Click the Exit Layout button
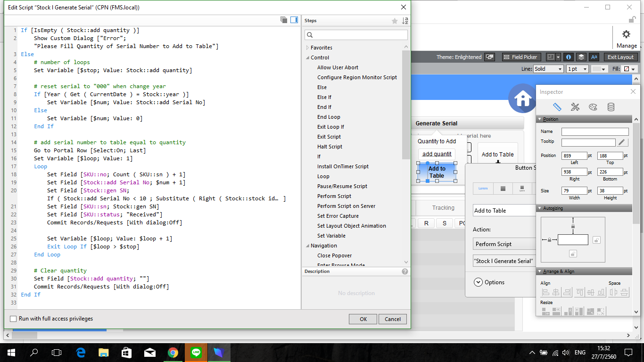This screenshot has width=644, height=362. [620, 57]
